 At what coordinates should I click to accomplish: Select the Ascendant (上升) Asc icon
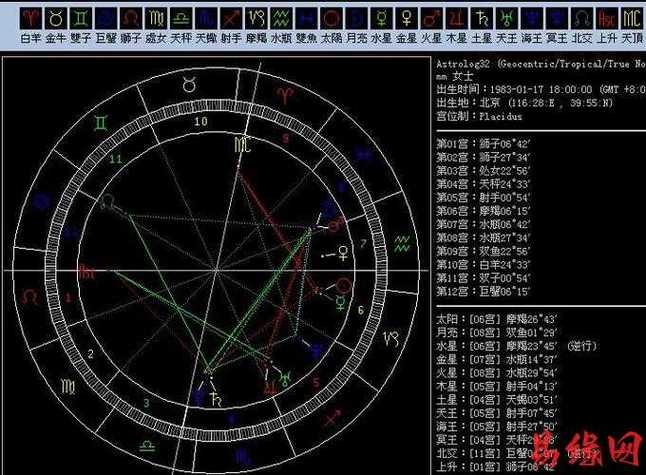(x=607, y=19)
